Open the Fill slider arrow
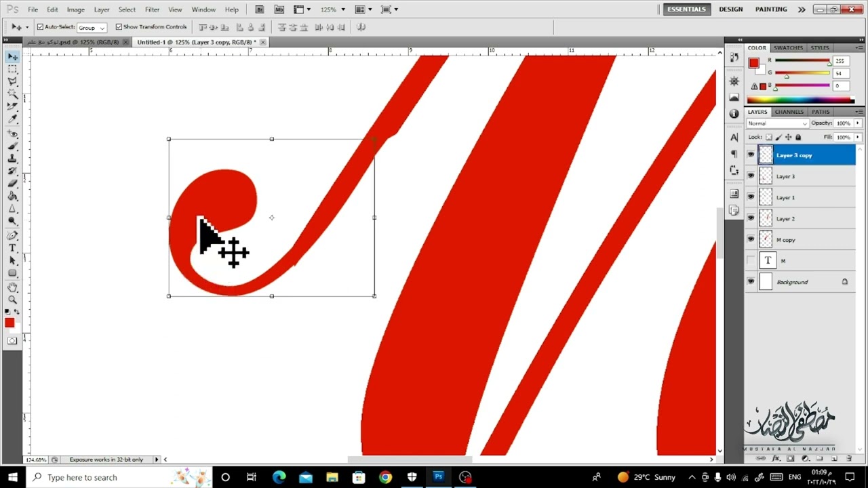Viewport: 868px width, 488px height. (x=858, y=138)
